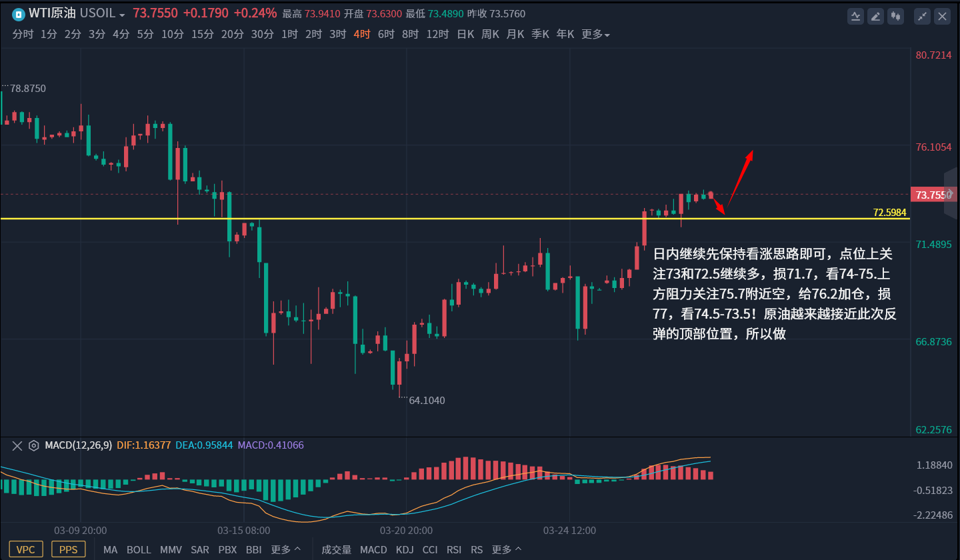
Task: Select the KDJ sub-indicator
Action: point(404,549)
